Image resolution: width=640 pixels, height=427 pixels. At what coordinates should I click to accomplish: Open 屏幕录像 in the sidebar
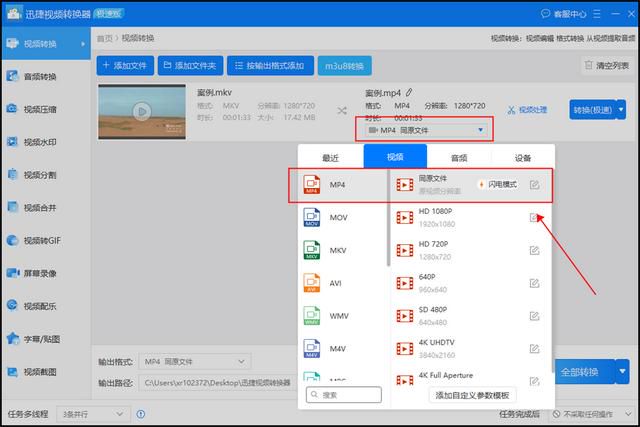(46, 273)
